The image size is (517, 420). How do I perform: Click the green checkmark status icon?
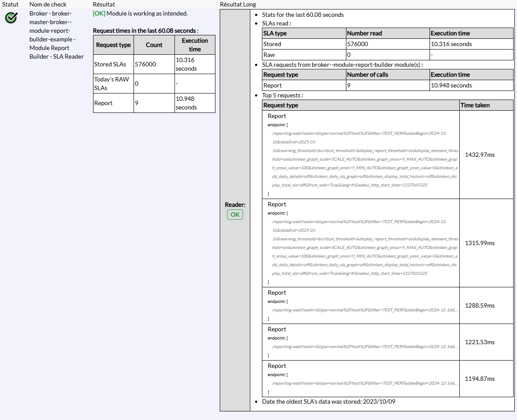tap(11, 18)
